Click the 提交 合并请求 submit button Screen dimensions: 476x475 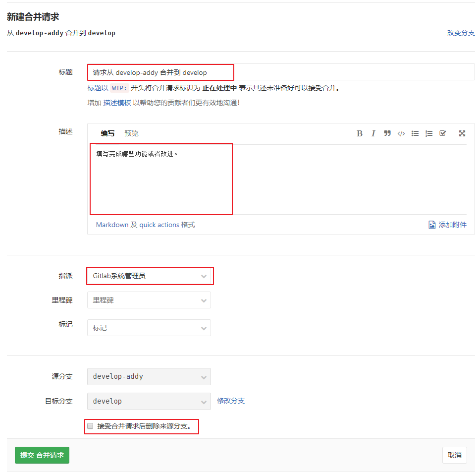click(42, 455)
